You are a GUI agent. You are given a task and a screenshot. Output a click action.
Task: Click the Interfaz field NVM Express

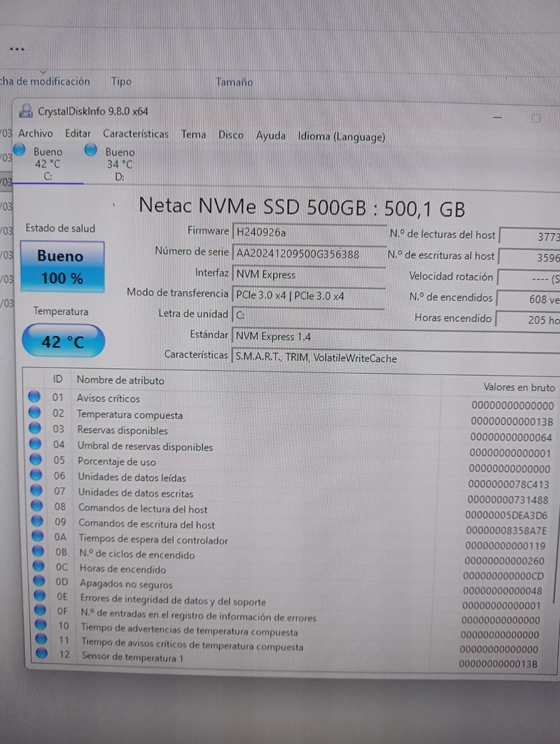click(x=309, y=275)
